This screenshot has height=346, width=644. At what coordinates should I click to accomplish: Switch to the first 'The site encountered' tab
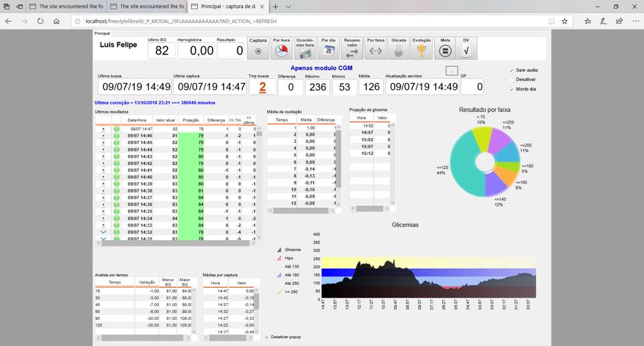click(66, 7)
